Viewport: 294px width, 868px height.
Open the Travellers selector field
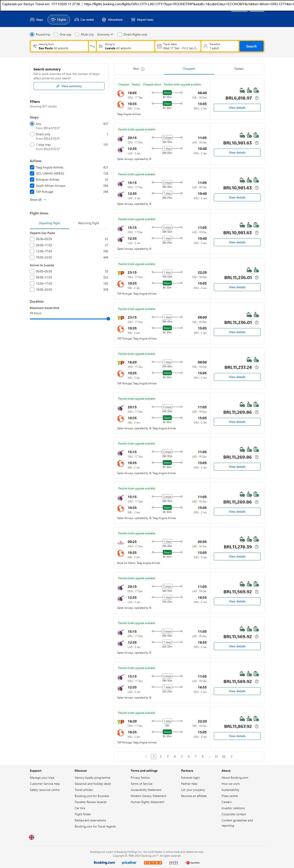(x=220, y=46)
